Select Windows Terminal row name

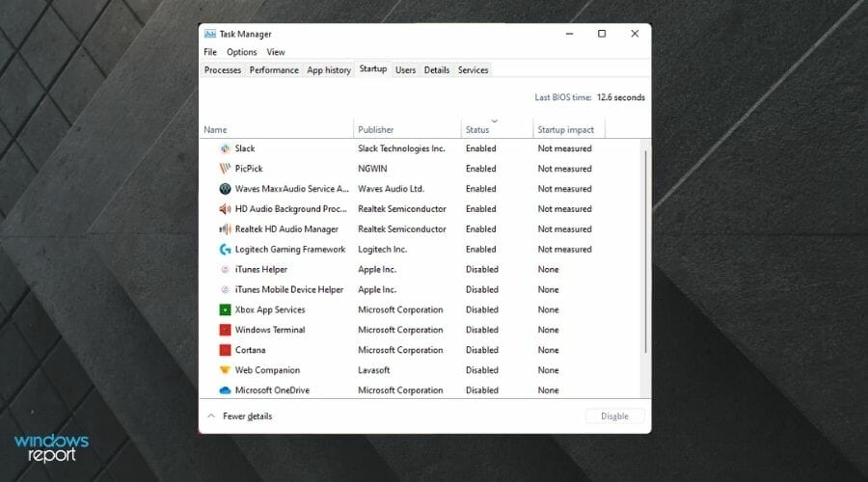coord(270,330)
